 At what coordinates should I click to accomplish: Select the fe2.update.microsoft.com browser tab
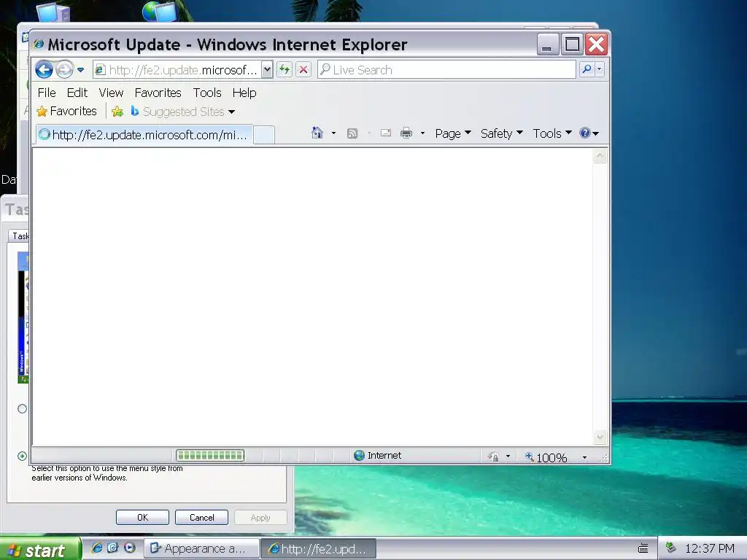point(144,135)
